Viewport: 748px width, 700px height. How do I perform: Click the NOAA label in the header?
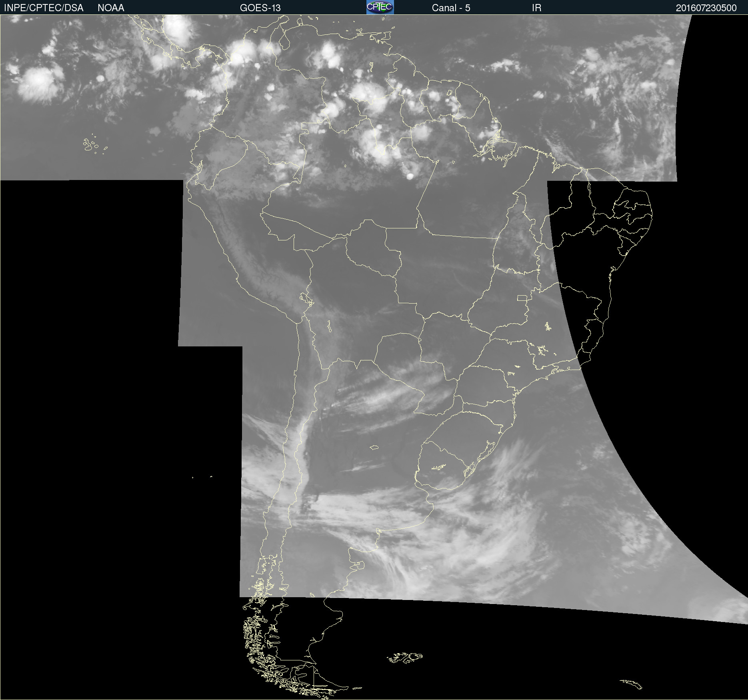tap(111, 8)
